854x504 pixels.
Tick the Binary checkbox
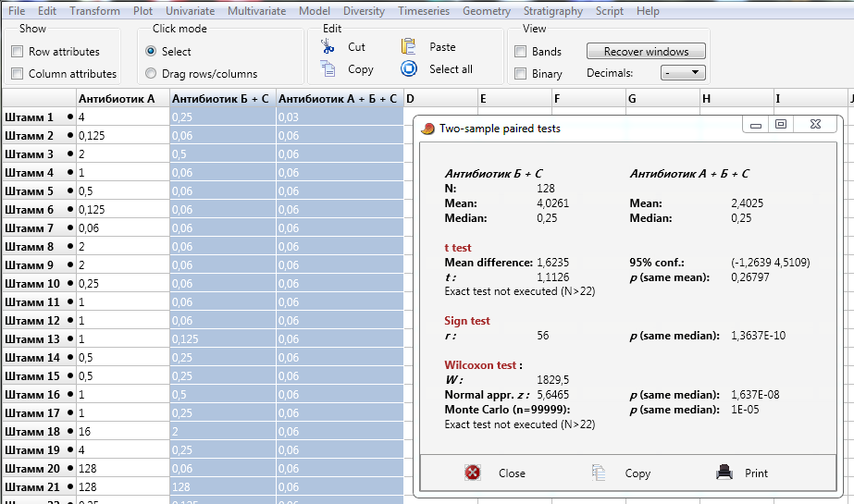pos(520,74)
